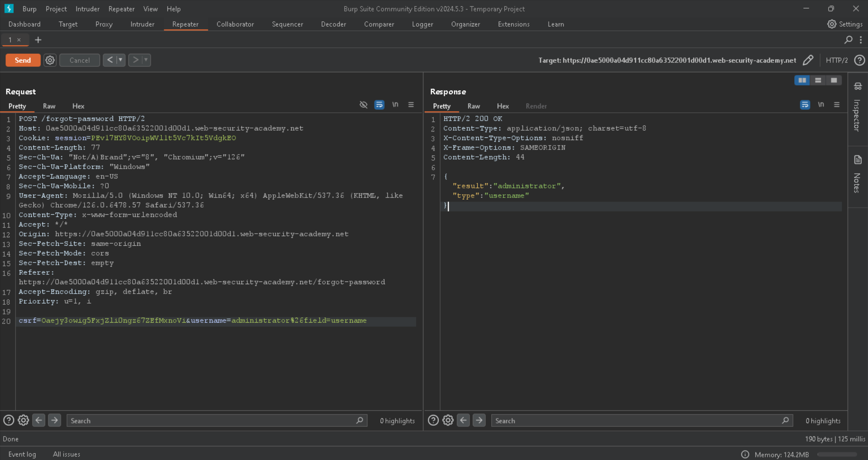Edit target with the pencil icon
This screenshot has height=460, width=868.
(808, 60)
